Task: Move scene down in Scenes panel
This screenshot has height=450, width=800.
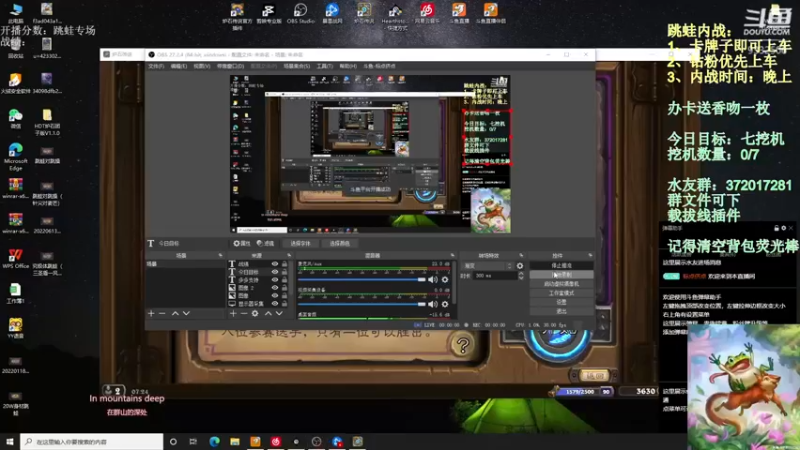Action: pyautogui.click(x=186, y=313)
